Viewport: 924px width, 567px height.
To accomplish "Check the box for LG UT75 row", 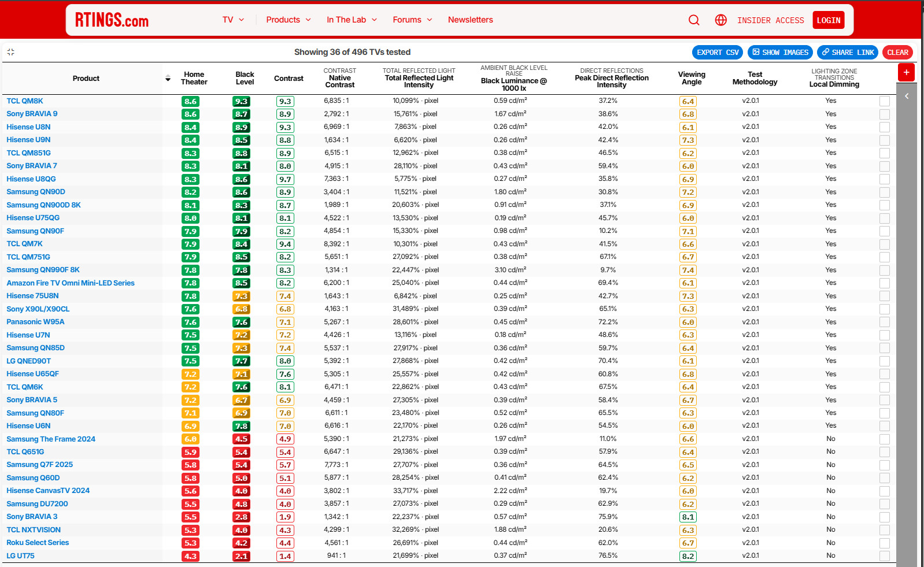I will click(885, 556).
